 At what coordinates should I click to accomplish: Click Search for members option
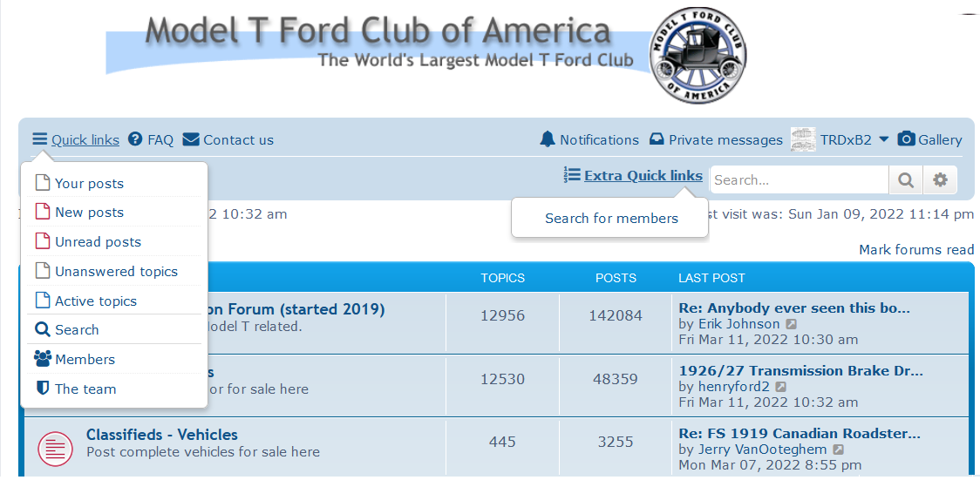point(611,219)
